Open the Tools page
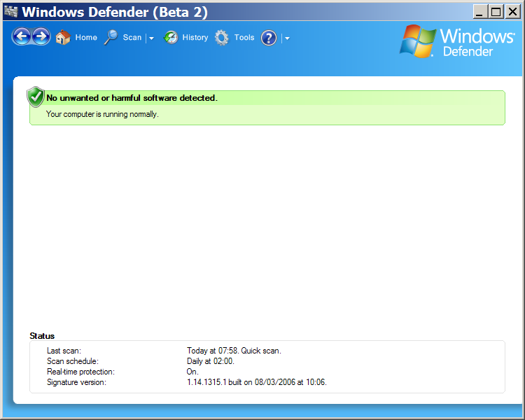 point(244,38)
